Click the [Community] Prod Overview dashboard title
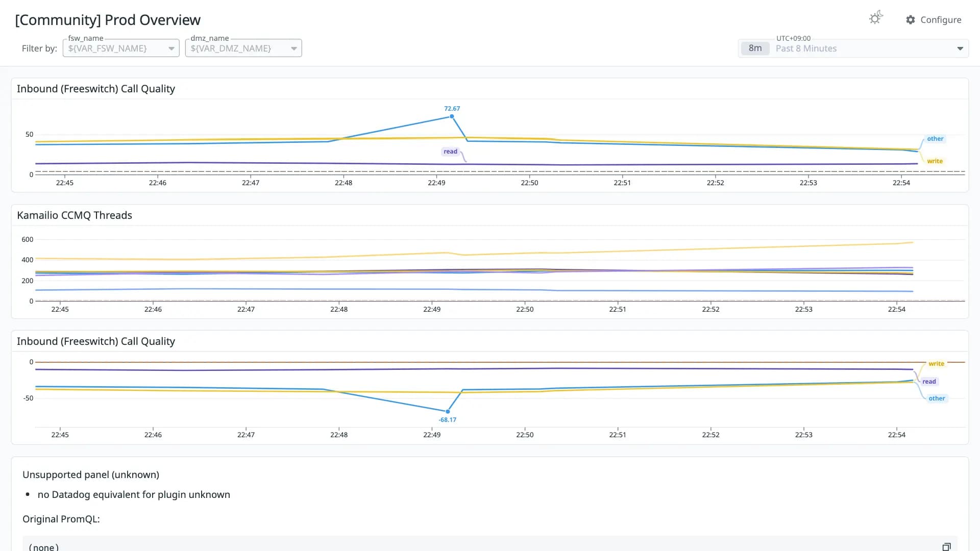Screen dimensions: 980x551 [x=108, y=20]
